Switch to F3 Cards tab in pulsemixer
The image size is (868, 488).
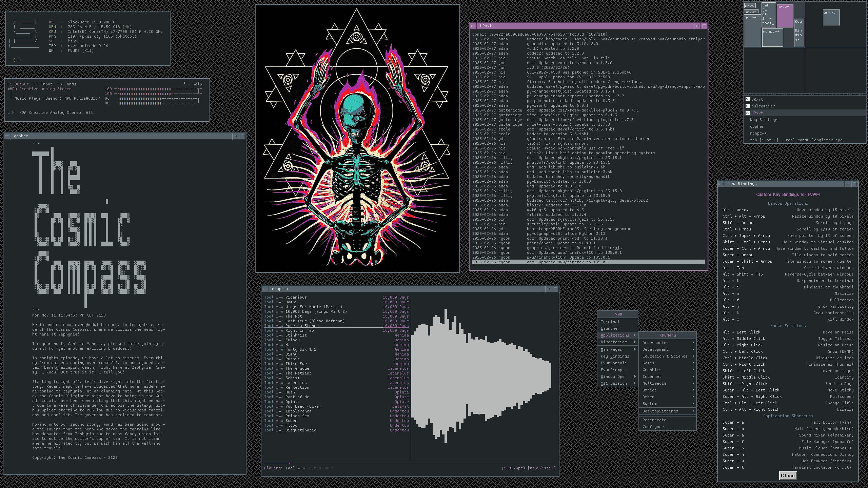tap(66, 84)
